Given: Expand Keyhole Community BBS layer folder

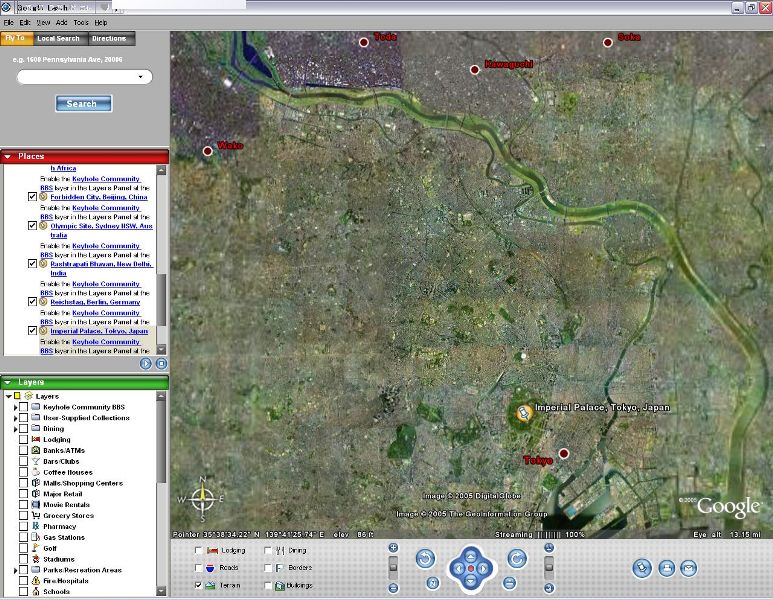Looking at the screenshot, I should click(x=15, y=407).
